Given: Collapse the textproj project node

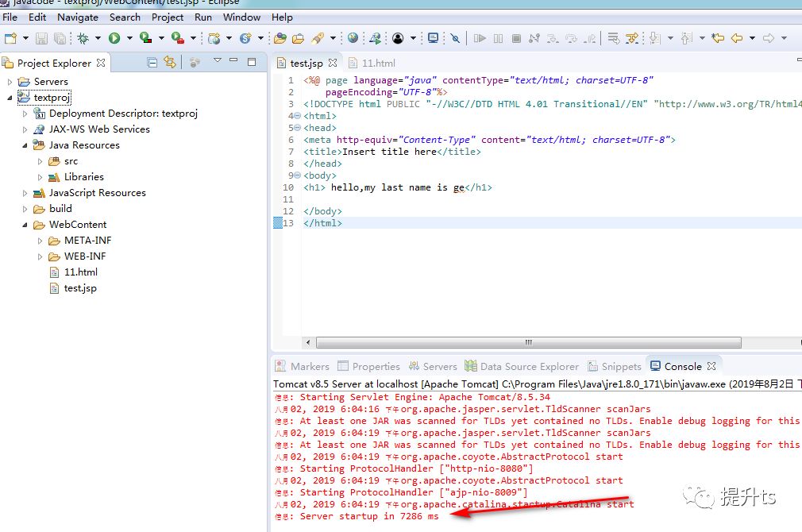Looking at the screenshot, I should tap(10, 98).
